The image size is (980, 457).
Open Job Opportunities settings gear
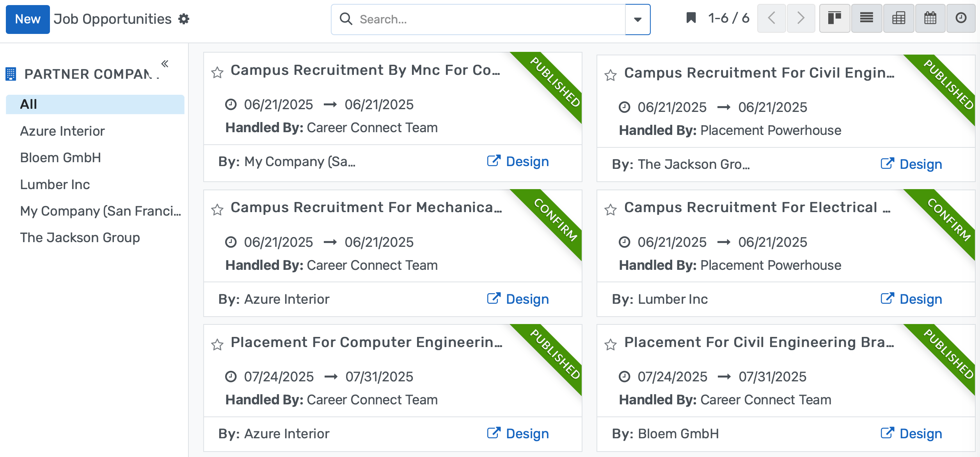[x=184, y=19]
